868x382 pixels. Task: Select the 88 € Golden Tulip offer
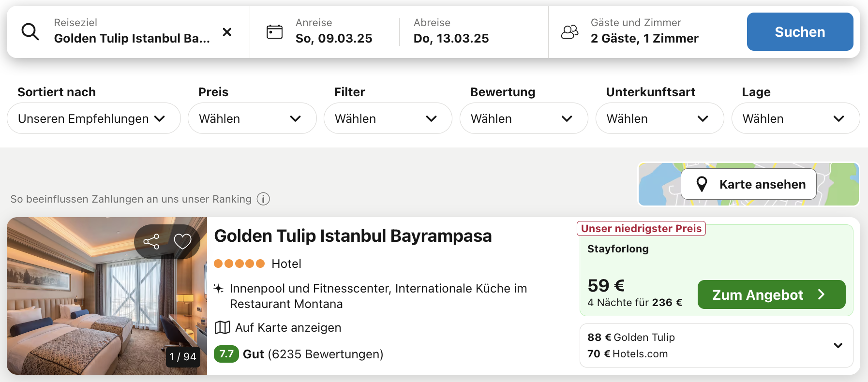(631, 337)
